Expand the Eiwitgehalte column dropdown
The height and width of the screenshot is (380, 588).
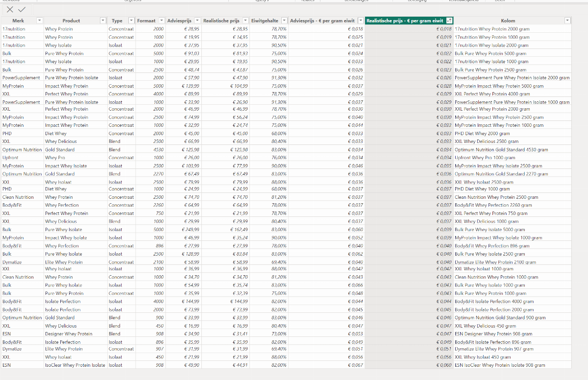click(284, 21)
